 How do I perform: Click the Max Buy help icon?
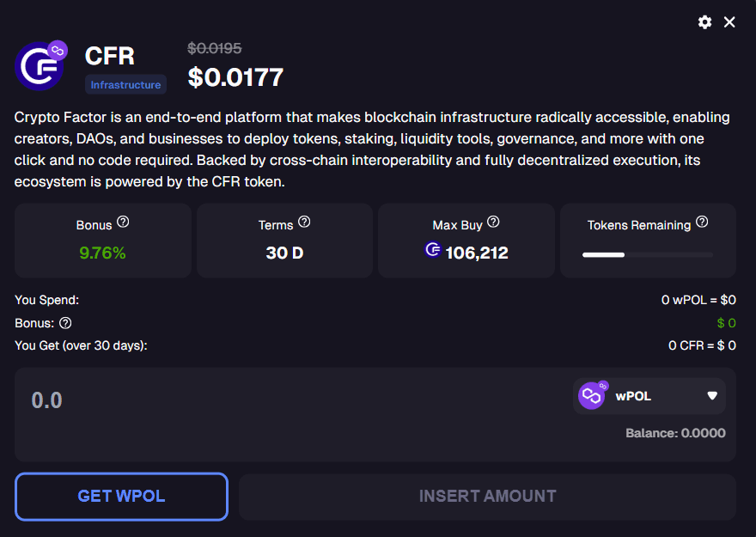pyautogui.click(x=493, y=223)
